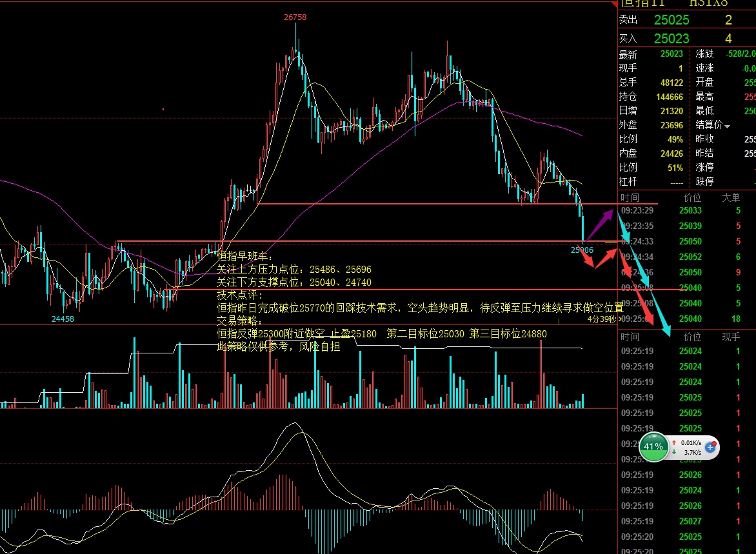Click the 跌停 label
Viewport: 756px width, 554px height.
tap(704, 182)
